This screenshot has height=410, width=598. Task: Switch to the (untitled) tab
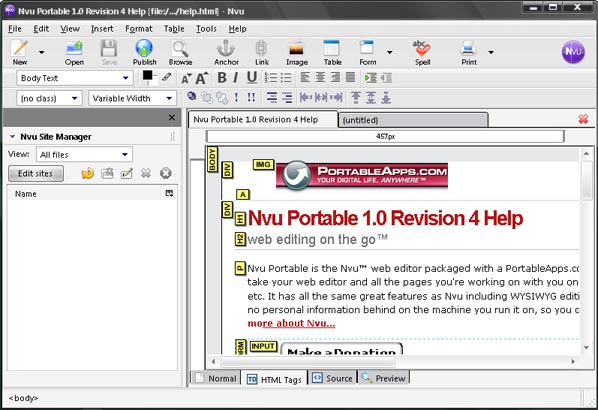[413, 120]
